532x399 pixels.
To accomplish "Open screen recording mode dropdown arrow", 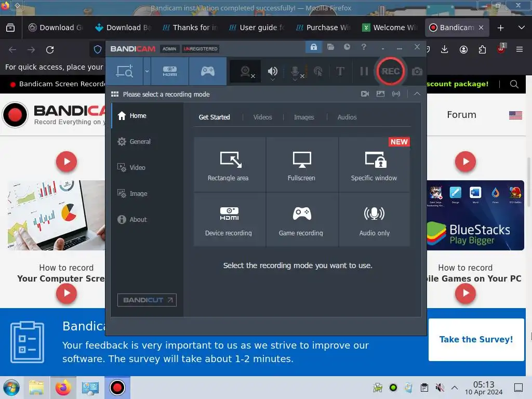I will 147,71.
